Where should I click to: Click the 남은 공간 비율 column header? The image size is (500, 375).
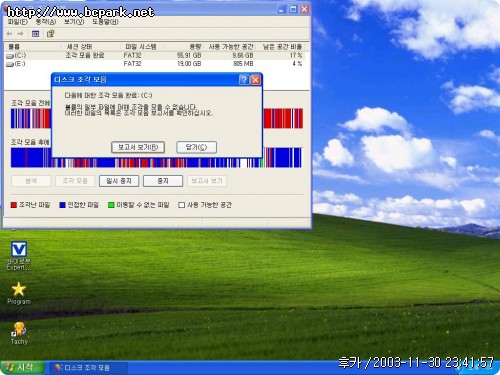282,47
